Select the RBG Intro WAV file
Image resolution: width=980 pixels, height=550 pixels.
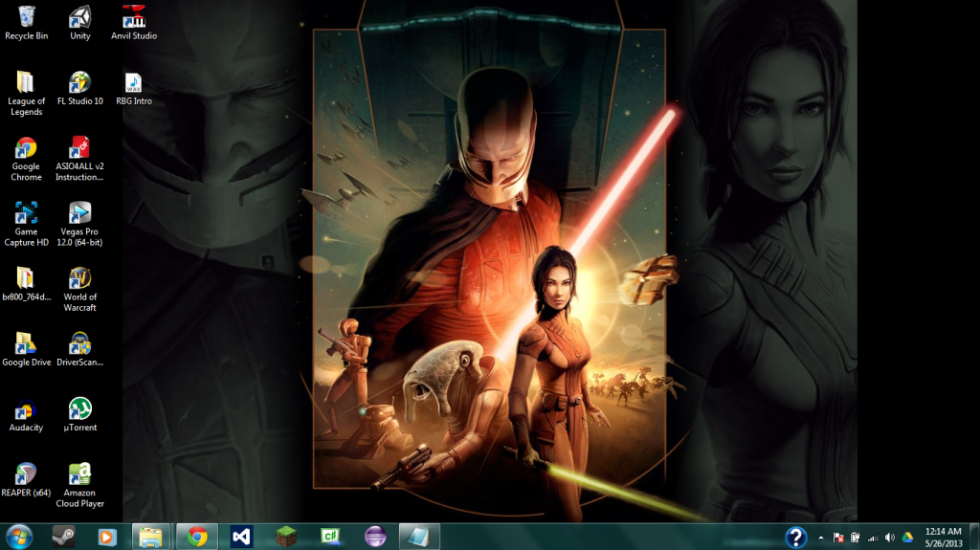tap(134, 88)
